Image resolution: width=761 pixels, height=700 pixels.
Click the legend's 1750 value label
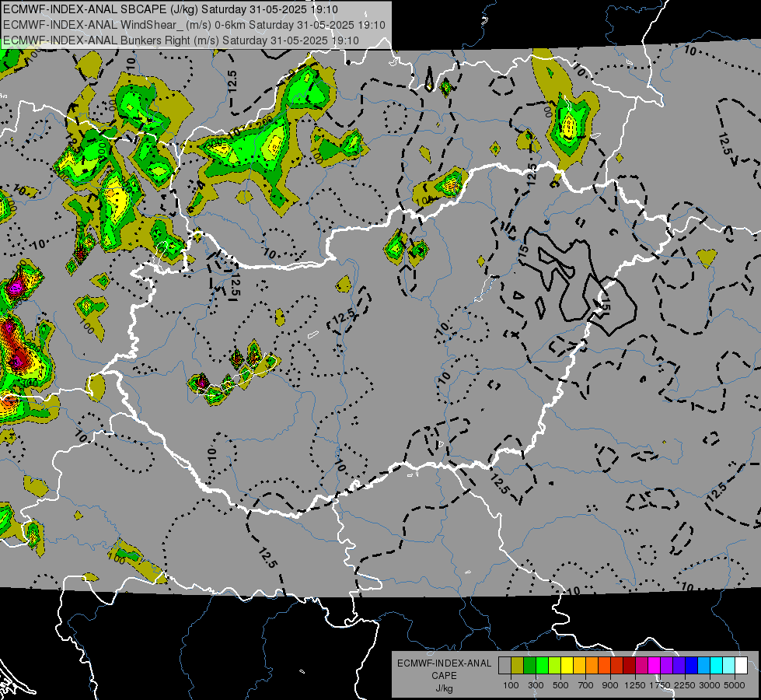[x=660, y=685]
